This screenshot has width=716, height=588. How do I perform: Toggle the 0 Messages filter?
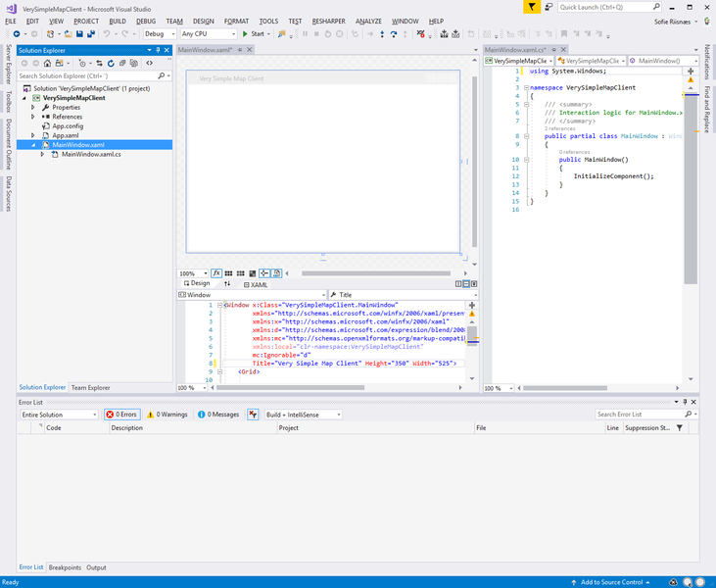[x=218, y=415]
